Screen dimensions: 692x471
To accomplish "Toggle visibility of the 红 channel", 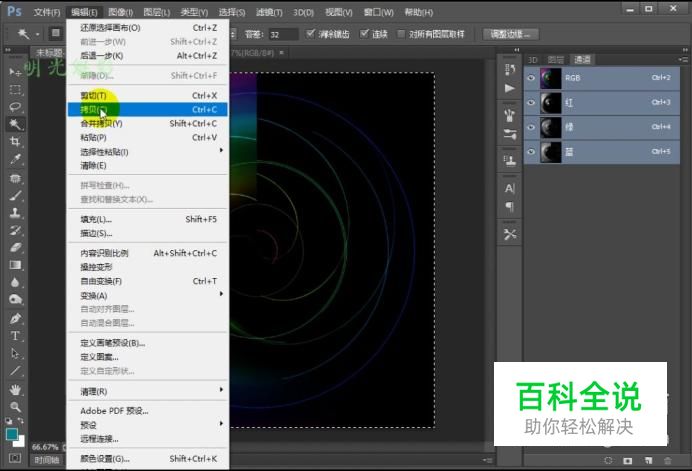I will [x=531, y=102].
